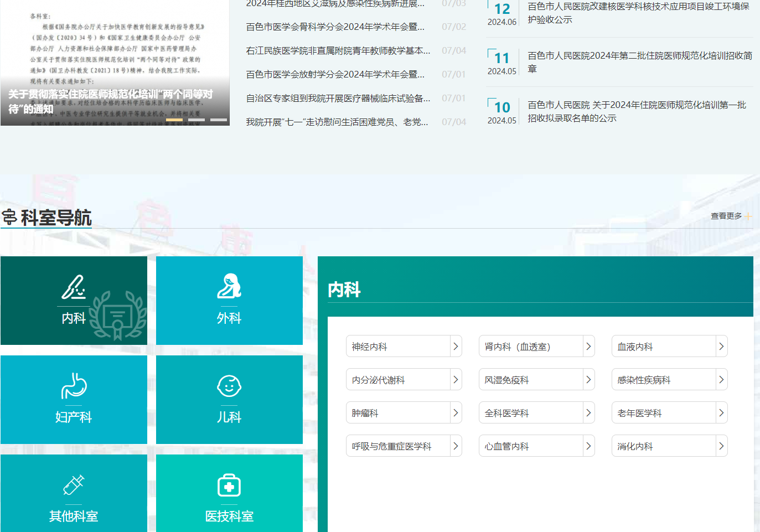Screen dimensions: 760x532
Task: Expand arrow for 老年医学科
Action: [721, 413]
